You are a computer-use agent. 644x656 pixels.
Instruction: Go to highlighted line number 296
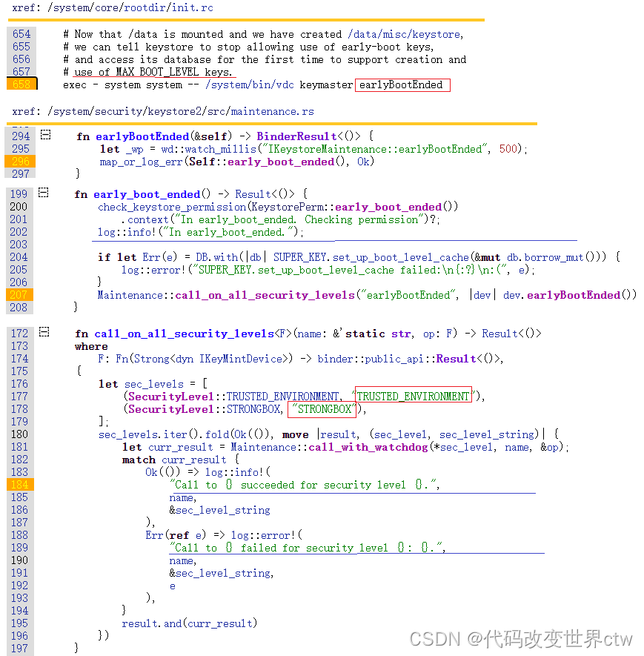[x=20, y=162]
